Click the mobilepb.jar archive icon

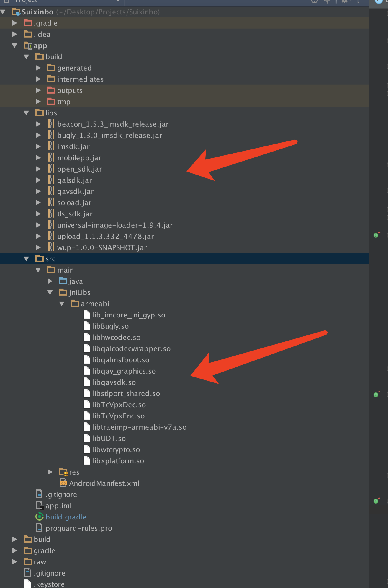click(51, 158)
